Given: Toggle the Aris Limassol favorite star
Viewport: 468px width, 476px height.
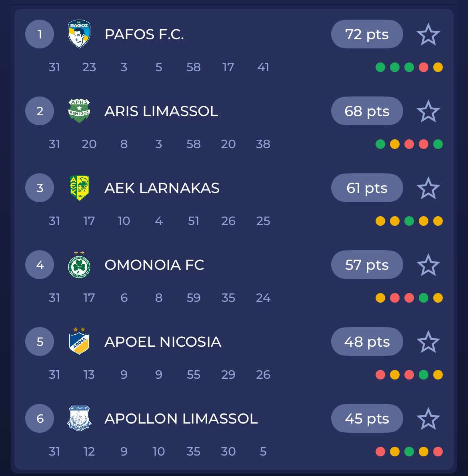Looking at the screenshot, I should [x=428, y=111].
